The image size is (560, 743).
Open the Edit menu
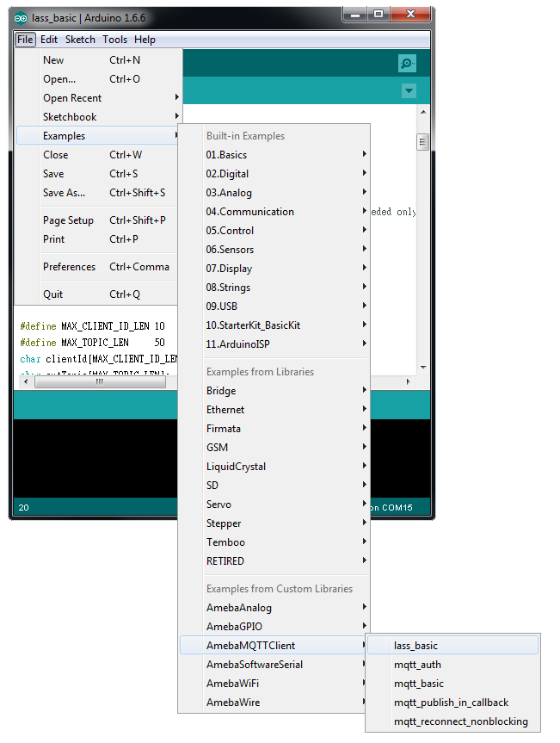[49, 40]
